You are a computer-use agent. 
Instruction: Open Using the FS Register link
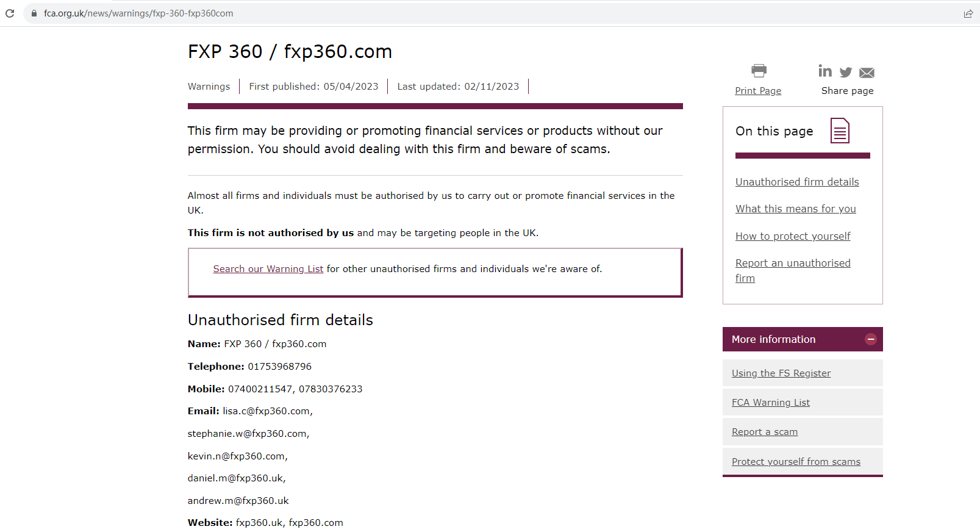781,373
